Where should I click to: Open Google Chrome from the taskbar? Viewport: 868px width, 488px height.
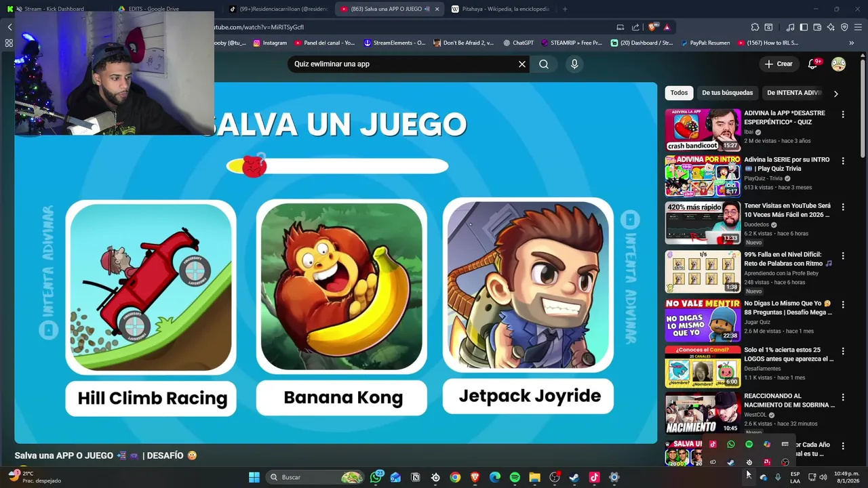point(455,477)
